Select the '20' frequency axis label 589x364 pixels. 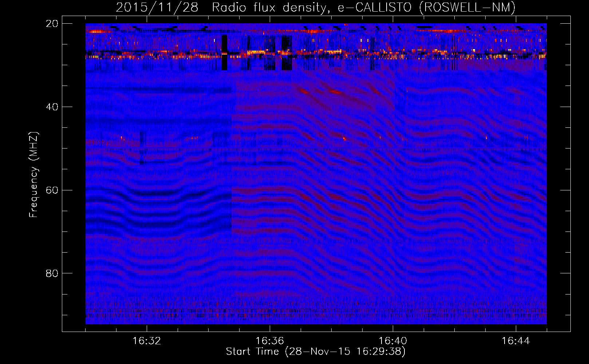(x=52, y=24)
